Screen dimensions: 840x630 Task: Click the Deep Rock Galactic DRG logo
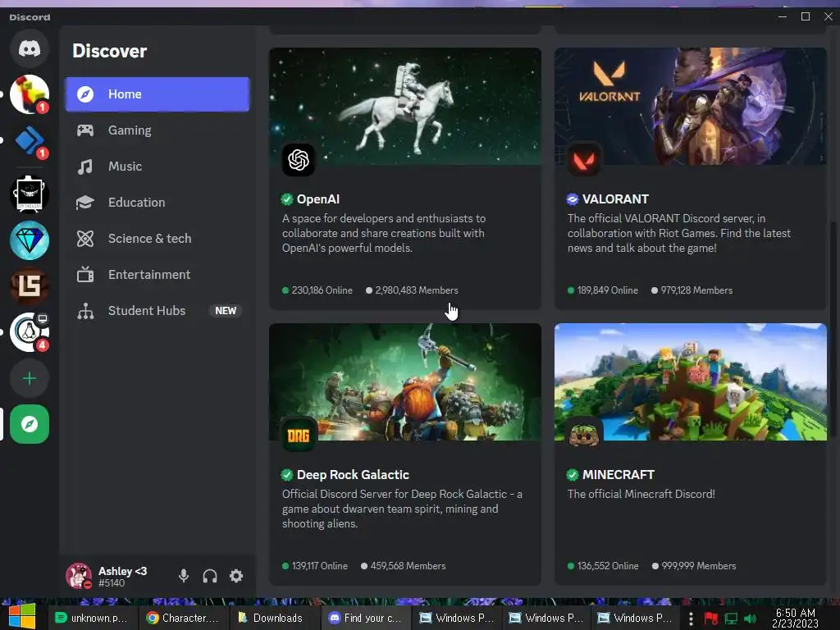[x=299, y=435]
